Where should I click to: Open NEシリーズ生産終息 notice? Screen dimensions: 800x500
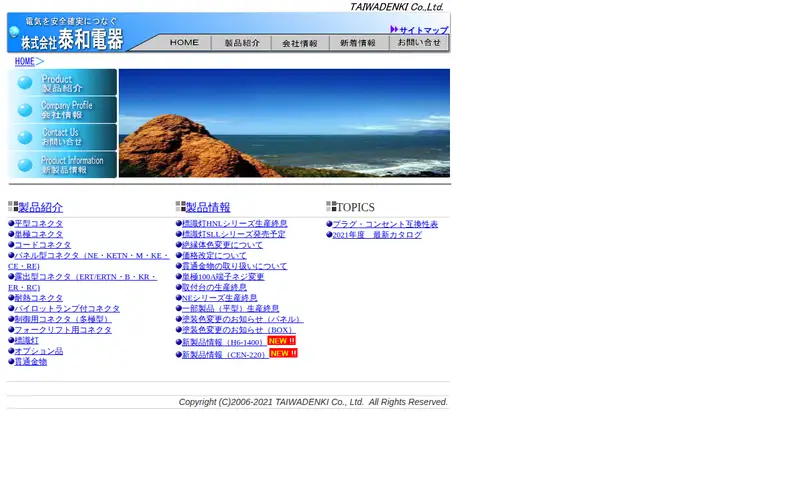point(219,298)
